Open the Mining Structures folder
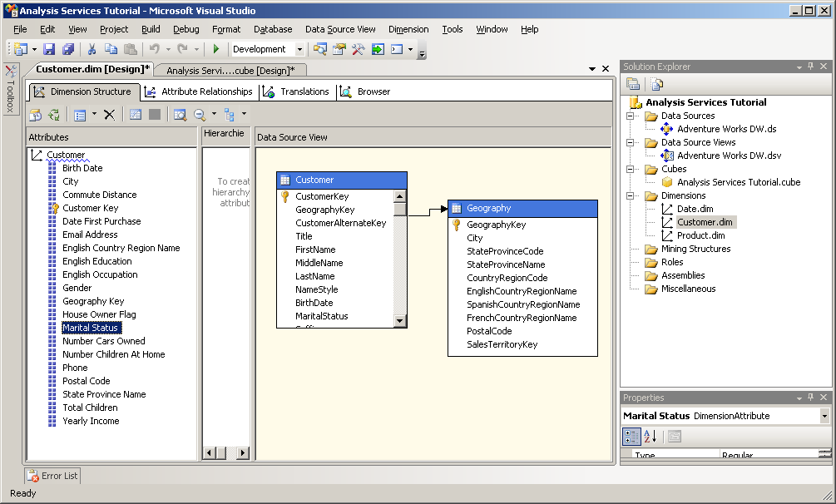The width and height of the screenshot is (836, 504). coord(695,249)
